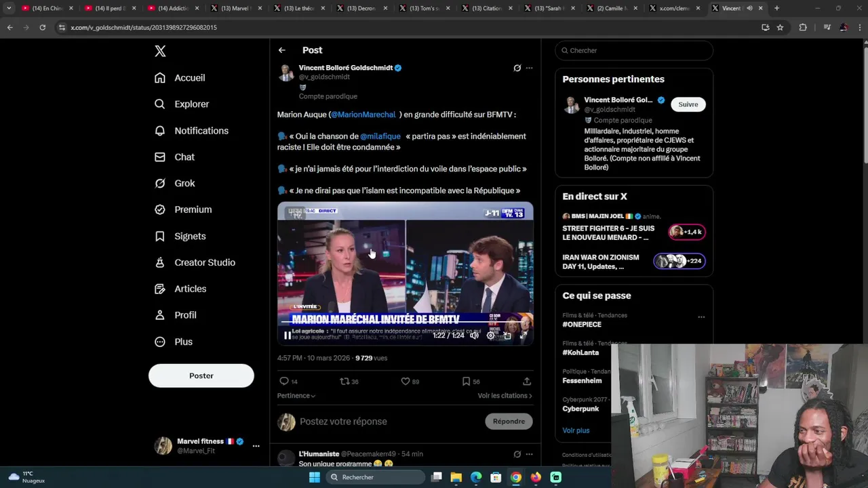Click the Poster button
Viewport: 868px width, 488px height.
pos(201,375)
